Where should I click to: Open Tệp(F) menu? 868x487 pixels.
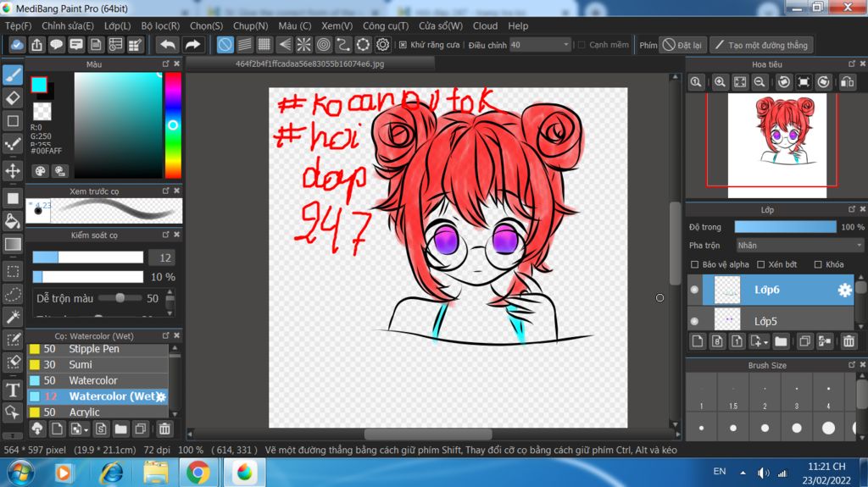click(x=19, y=26)
